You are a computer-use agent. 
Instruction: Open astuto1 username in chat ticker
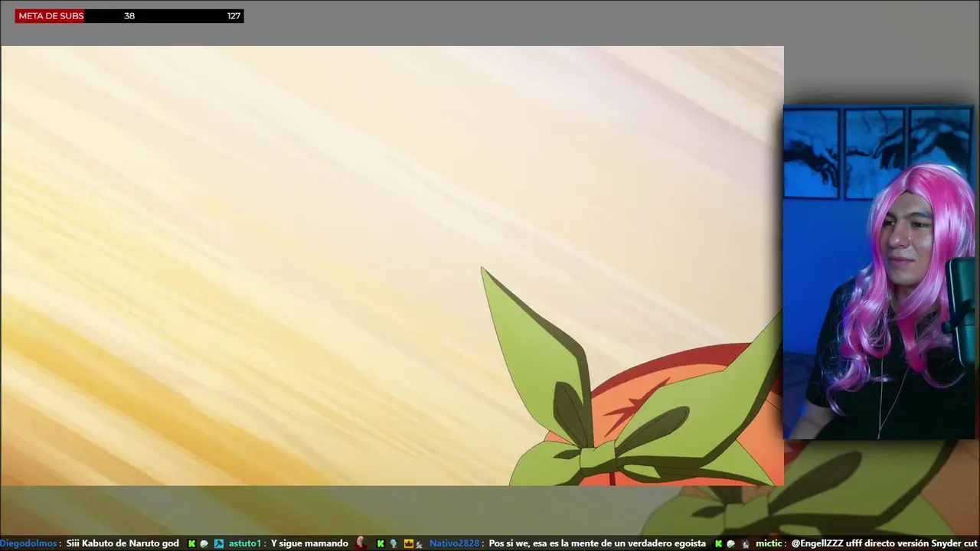pos(245,543)
